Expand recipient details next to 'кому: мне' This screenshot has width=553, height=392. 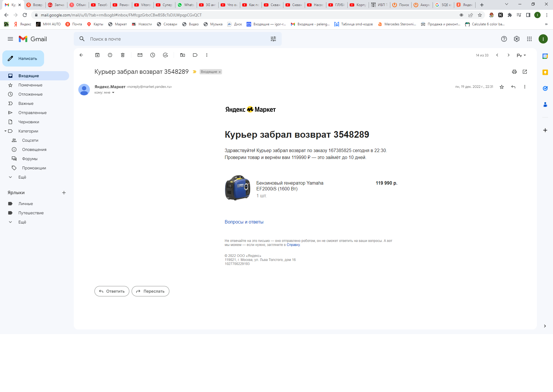(113, 92)
